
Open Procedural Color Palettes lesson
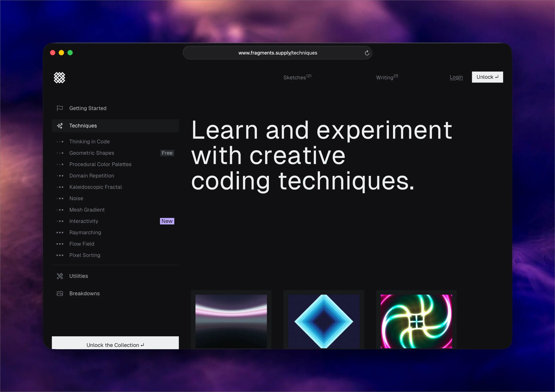pos(100,164)
